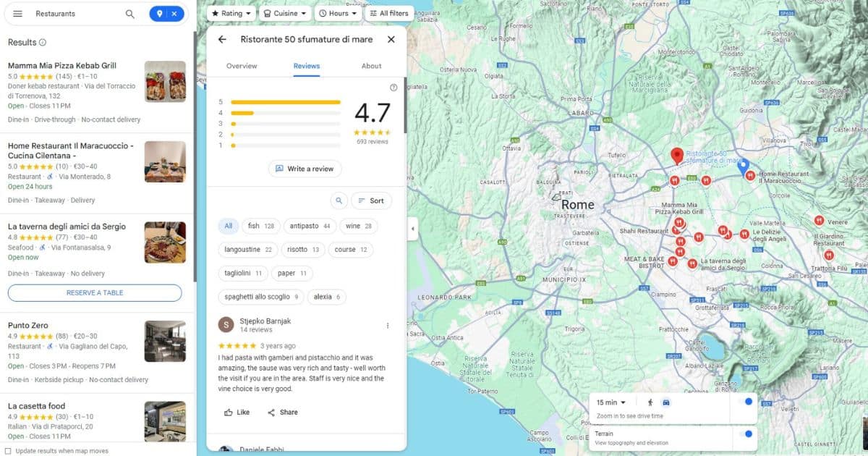The height and width of the screenshot is (456, 868).
Task: Filter reviews by the antipasto chip
Action: [310, 227]
